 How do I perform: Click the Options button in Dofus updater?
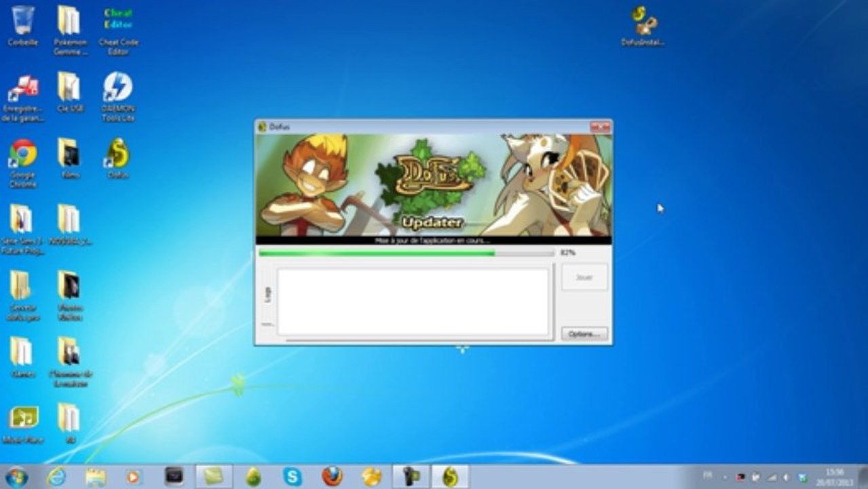[584, 334]
